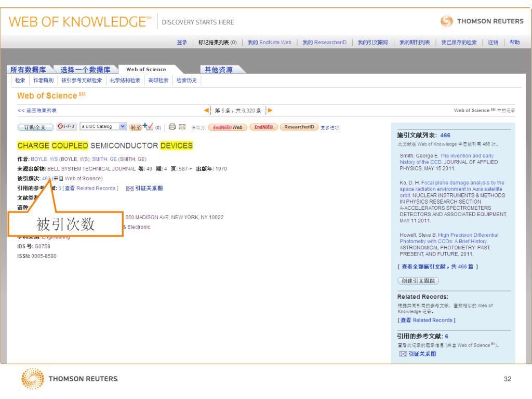532x399 pixels.
Task: Click journal name BELL SYSTEM TECHNICAL JOURNAL
Action: pos(91,169)
